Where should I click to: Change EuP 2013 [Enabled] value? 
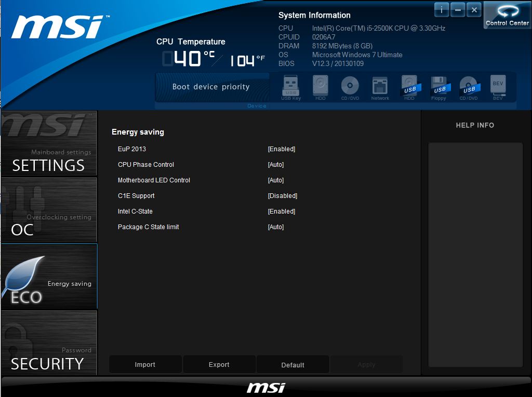click(x=281, y=149)
